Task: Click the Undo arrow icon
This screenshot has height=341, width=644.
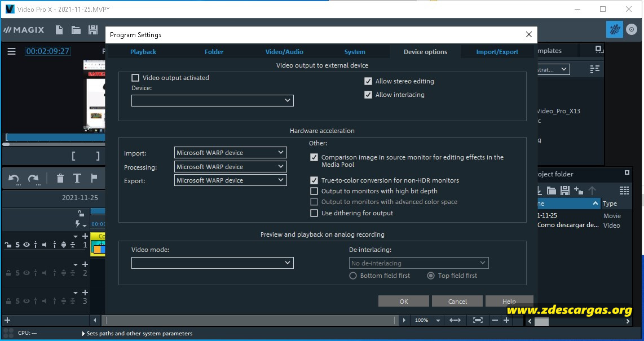Action: 14,179
